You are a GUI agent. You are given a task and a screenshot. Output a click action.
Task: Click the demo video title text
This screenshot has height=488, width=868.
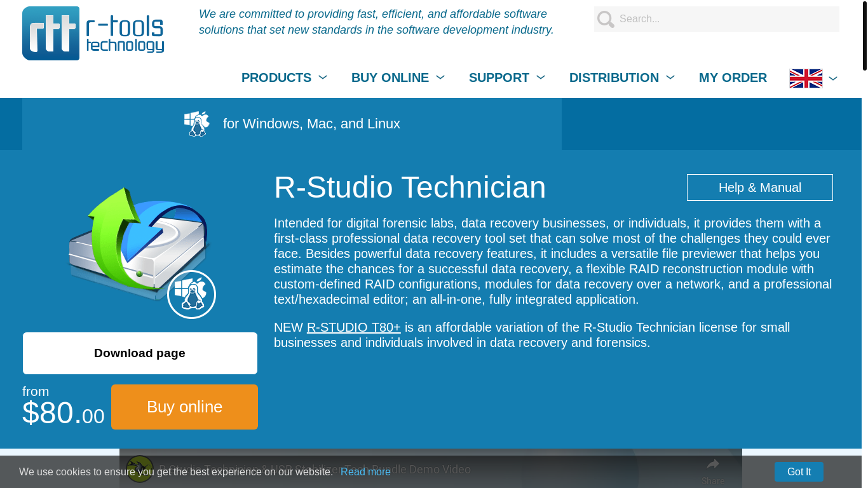315,469
